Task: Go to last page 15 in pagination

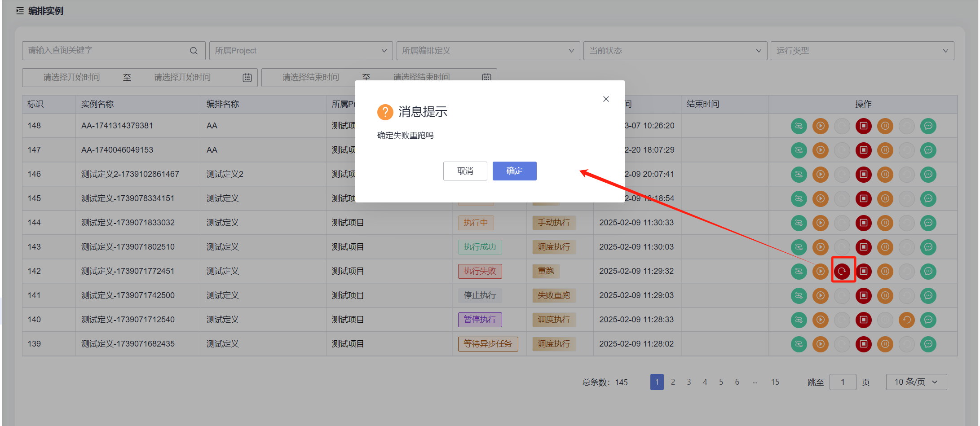Action: click(775, 382)
